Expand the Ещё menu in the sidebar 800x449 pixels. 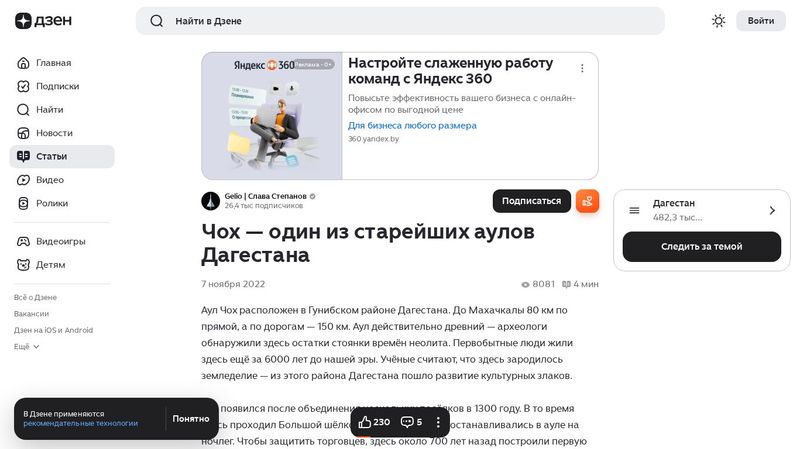point(27,346)
